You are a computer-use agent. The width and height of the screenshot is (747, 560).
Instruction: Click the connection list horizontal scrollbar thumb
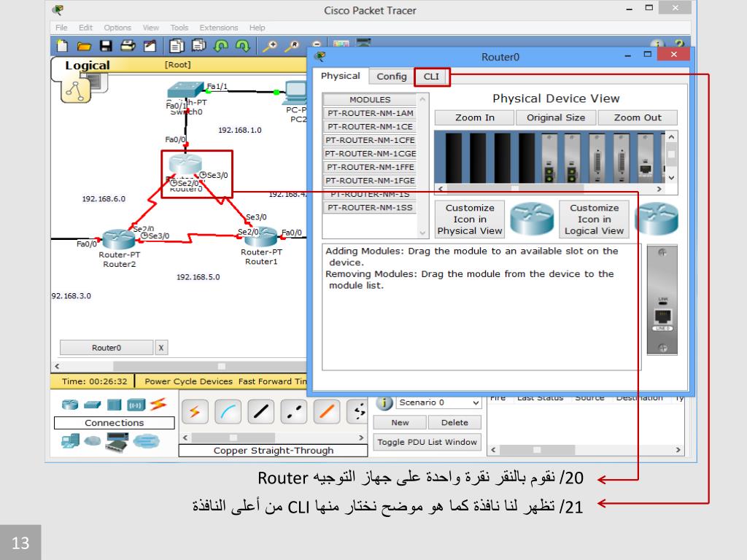coord(233,437)
